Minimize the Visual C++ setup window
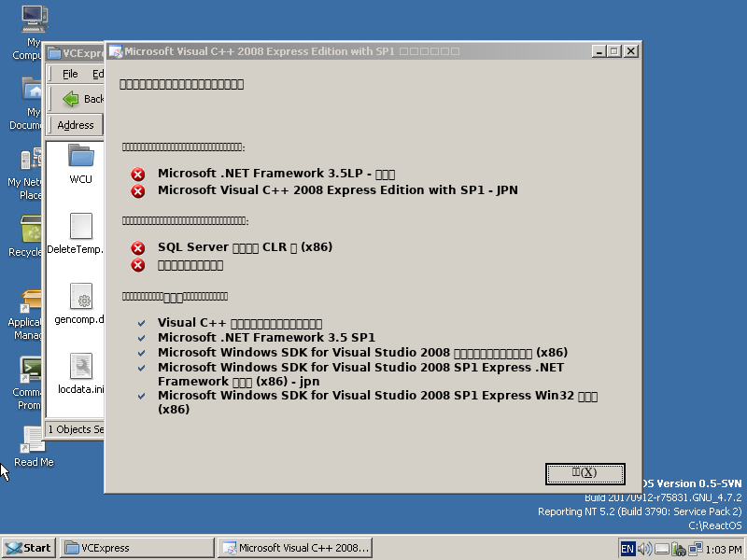The width and height of the screenshot is (747, 560). 599,51
